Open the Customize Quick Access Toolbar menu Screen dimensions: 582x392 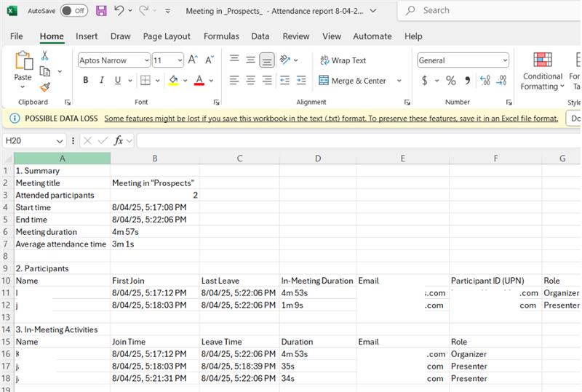coord(168,11)
